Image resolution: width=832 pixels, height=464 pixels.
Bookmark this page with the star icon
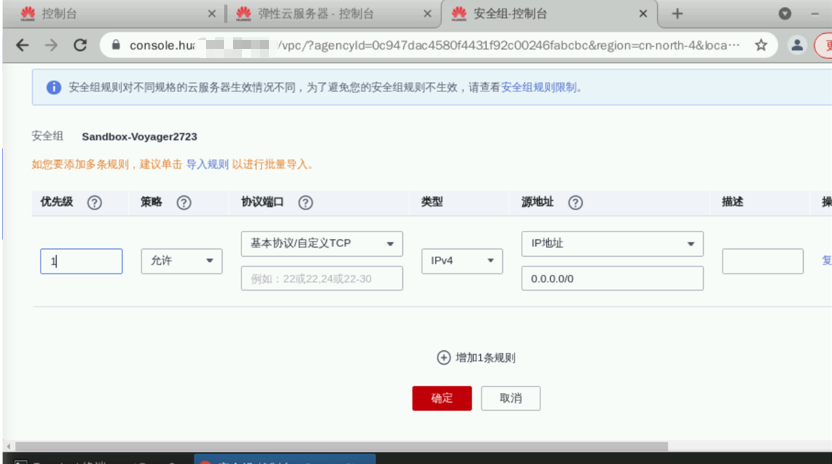click(x=761, y=45)
